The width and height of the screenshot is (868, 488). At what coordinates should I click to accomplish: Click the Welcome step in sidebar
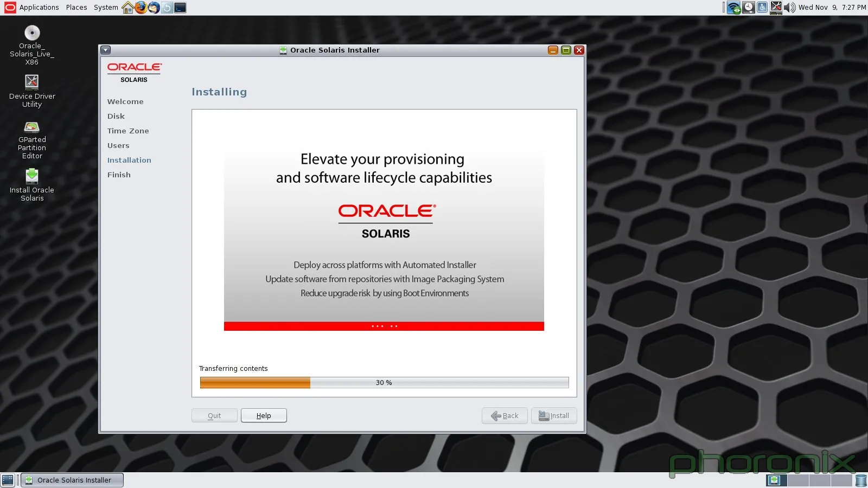pyautogui.click(x=125, y=101)
